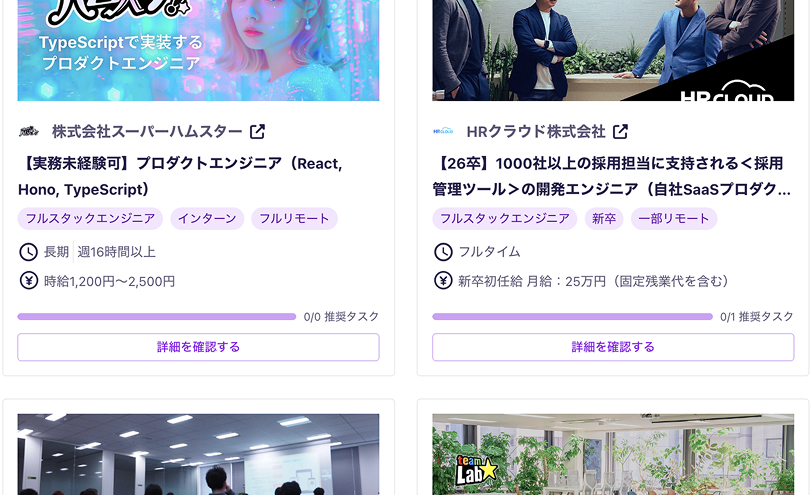Open external link icon beside HRクラウド株式会社
The width and height of the screenshot is (810, 495).
point(620,132)
